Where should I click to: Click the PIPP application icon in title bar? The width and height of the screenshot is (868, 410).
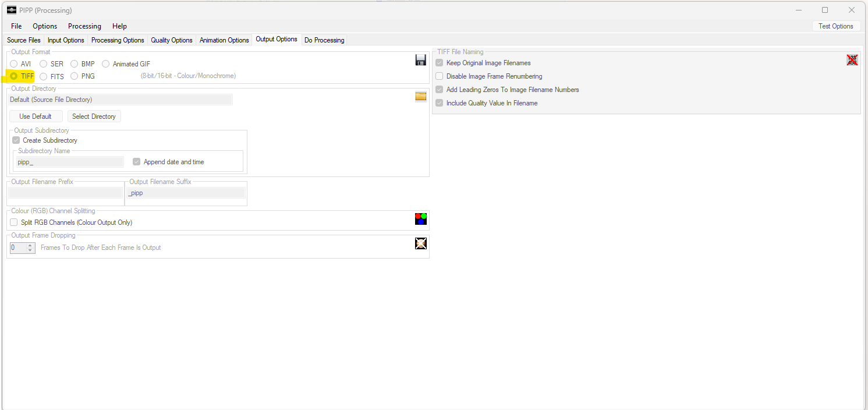(x=11, y=10)
